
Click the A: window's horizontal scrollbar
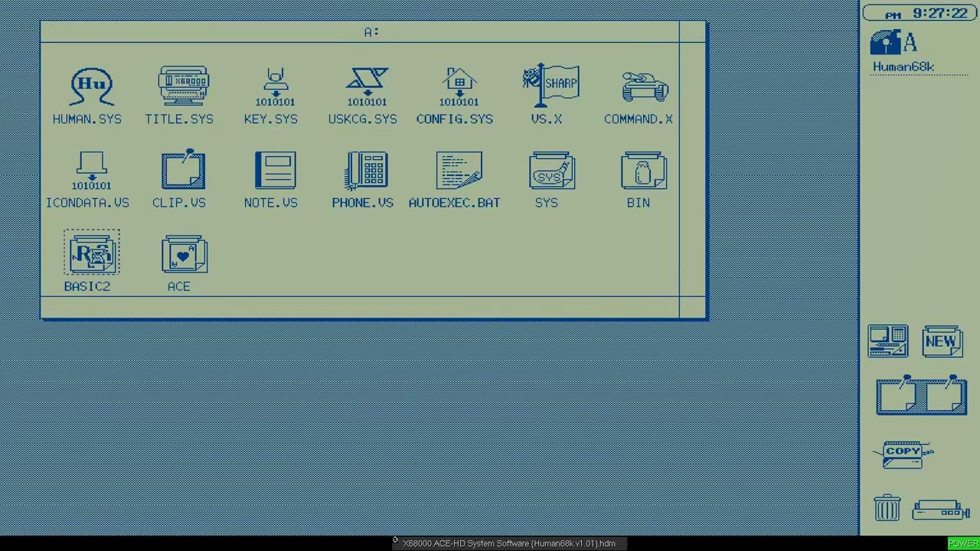[360, 307]
